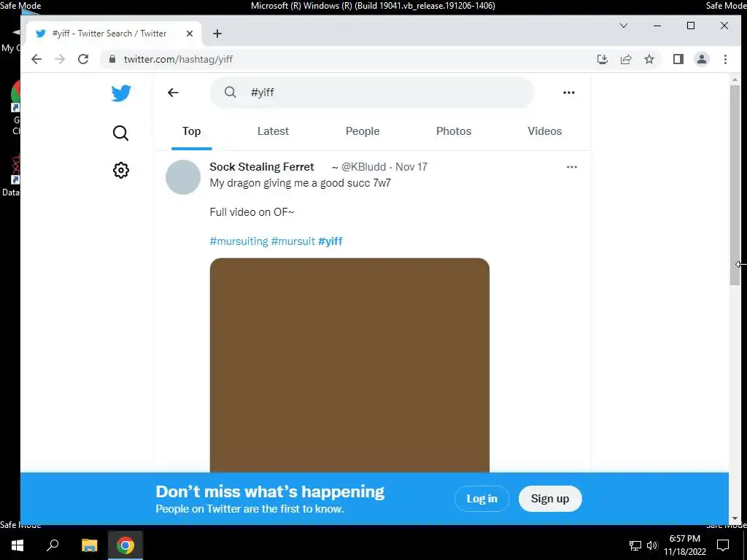Close the #yiff Twitter Search tab

click(190, 34)
